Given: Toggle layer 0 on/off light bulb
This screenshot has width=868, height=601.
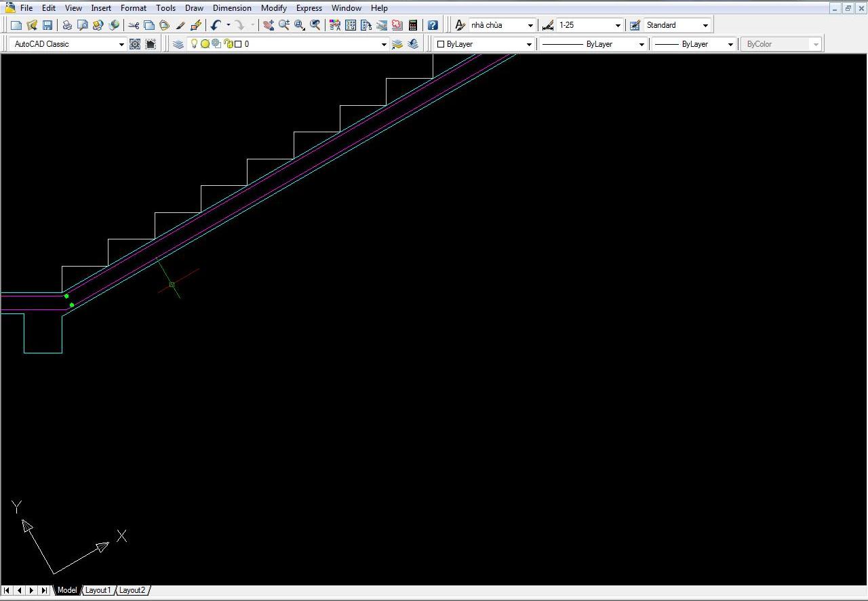Looking at the screenshot, I should (x=194, y=44).
